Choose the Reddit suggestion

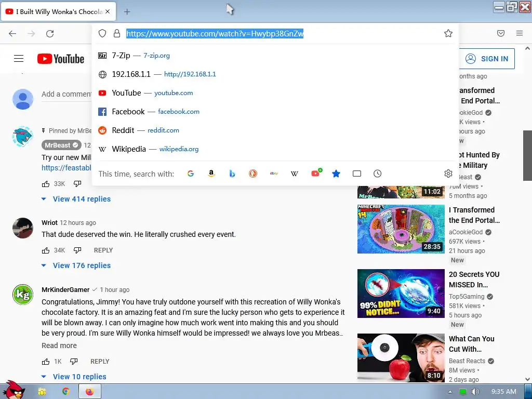pos(275,130)
